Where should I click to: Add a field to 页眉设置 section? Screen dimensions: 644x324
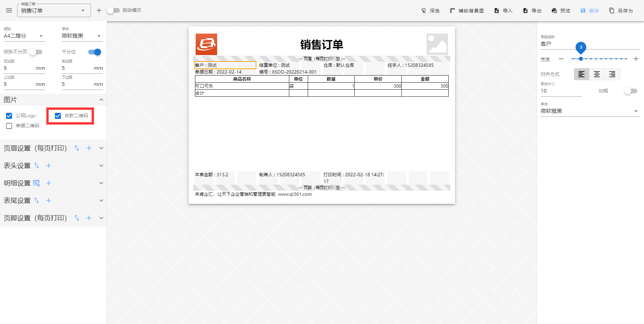(x=89, y=148)
